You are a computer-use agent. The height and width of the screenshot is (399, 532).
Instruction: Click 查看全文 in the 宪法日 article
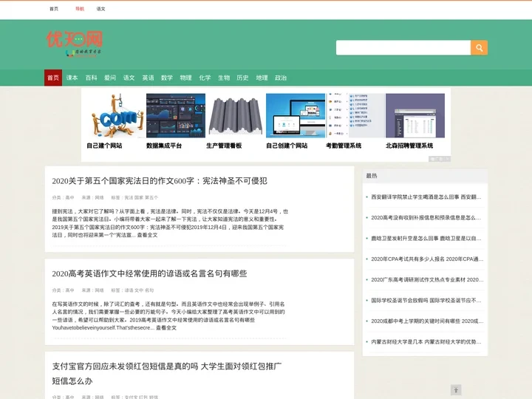click(147, 235)
